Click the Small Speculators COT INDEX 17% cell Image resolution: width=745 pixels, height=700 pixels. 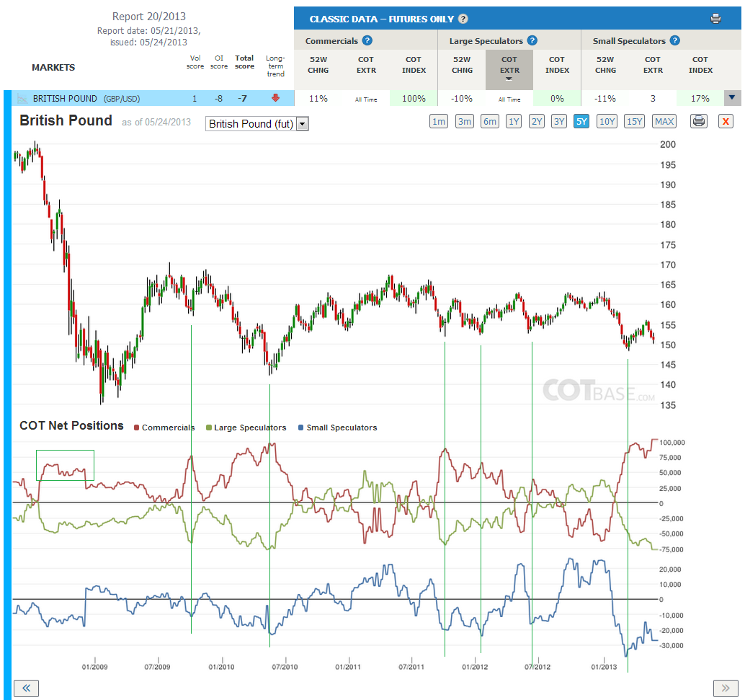click(x=700, y=99)
